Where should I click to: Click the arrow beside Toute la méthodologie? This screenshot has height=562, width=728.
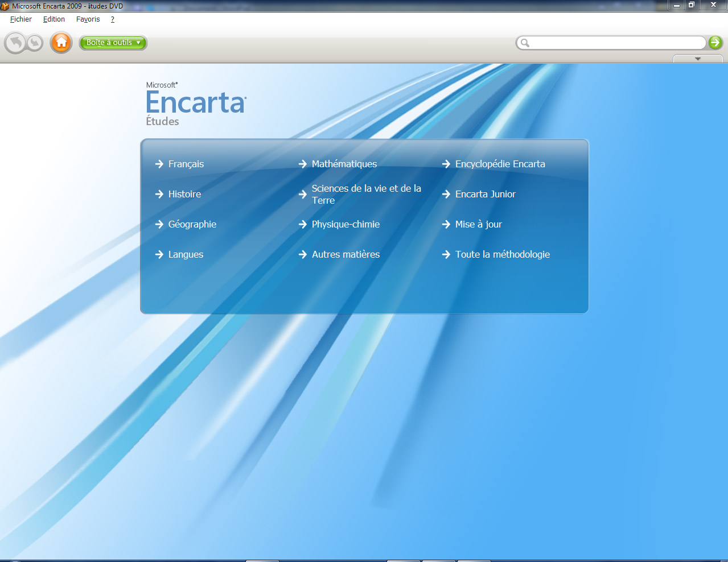pos(446,254)
